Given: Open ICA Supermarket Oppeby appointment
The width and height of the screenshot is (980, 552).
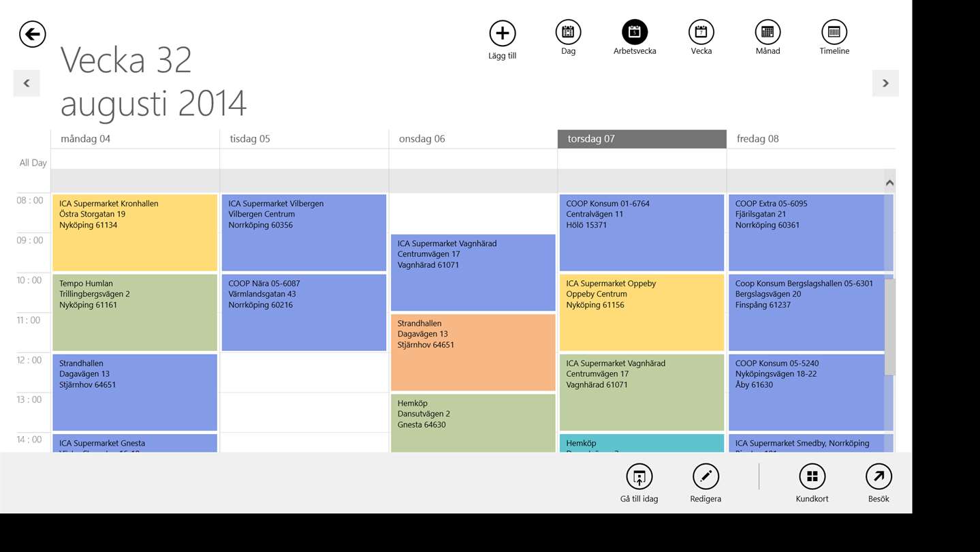Looking at the screenshot, I should pos(642,312).
